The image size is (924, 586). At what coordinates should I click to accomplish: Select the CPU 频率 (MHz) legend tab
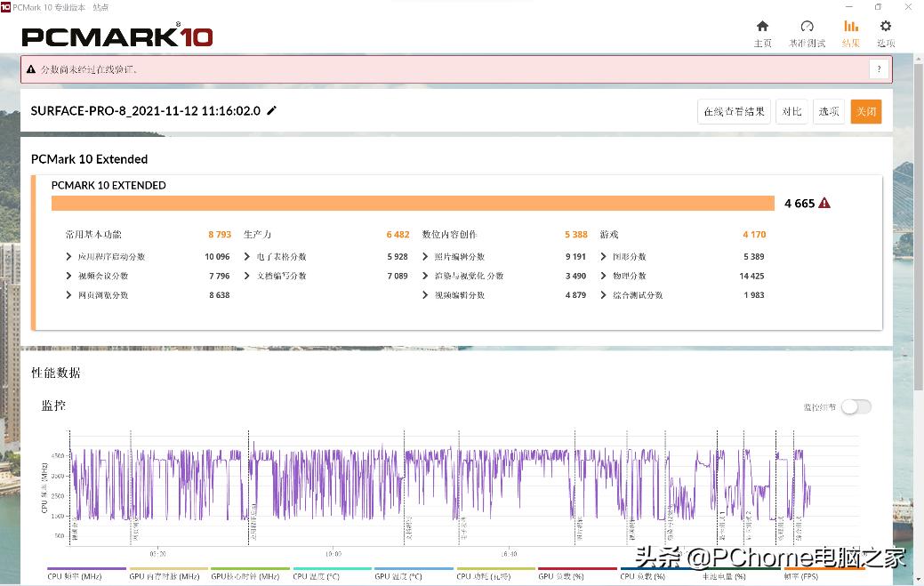(86, 574)
